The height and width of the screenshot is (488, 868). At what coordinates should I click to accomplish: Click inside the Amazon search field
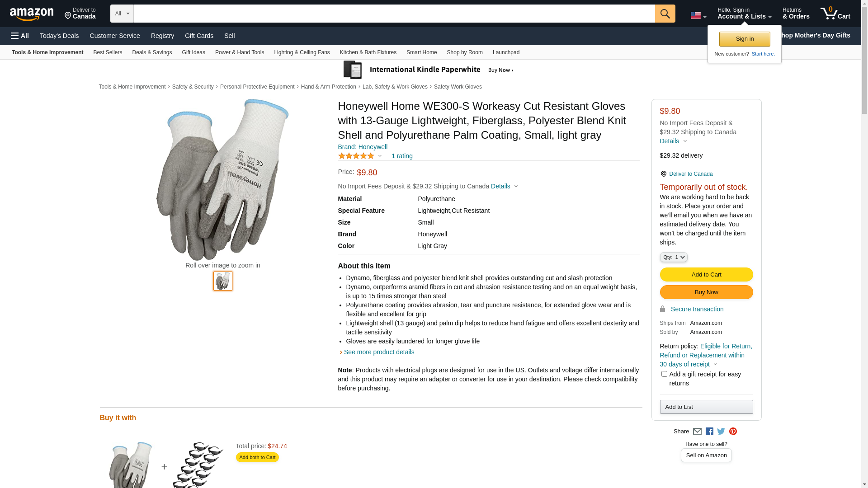click(x=394, y=14)
